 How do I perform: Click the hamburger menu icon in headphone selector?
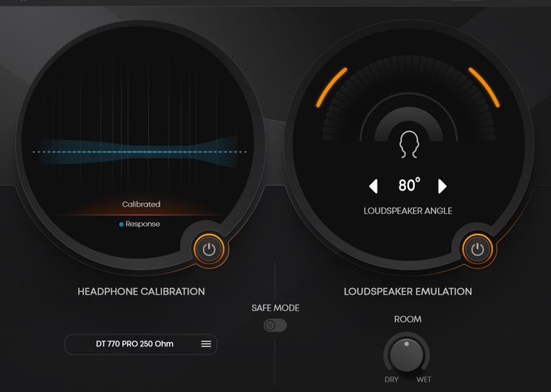pos(206,344)
